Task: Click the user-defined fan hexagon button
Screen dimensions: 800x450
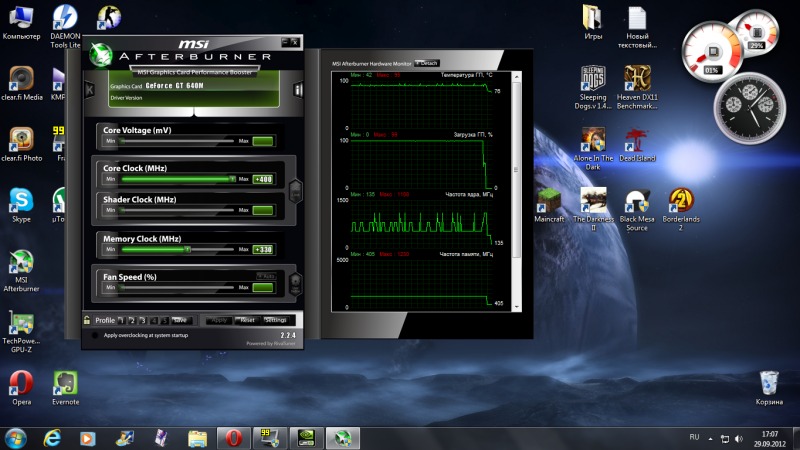Action: (x=295, y=283)
